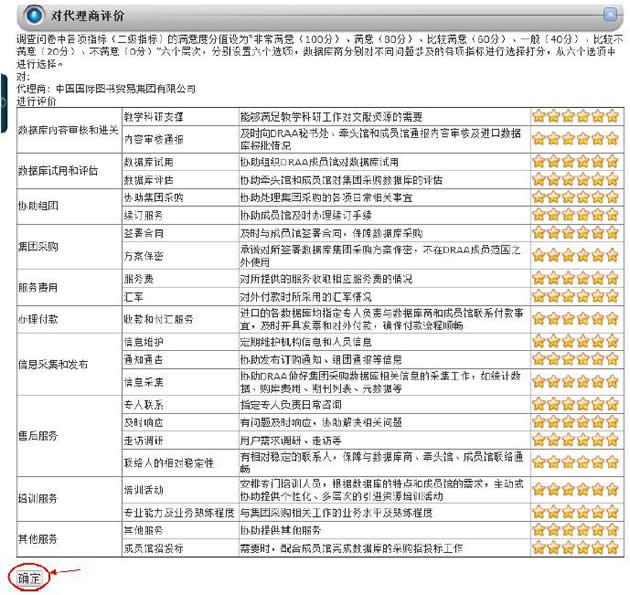Click the first star for 方案保密

[539, 256]
